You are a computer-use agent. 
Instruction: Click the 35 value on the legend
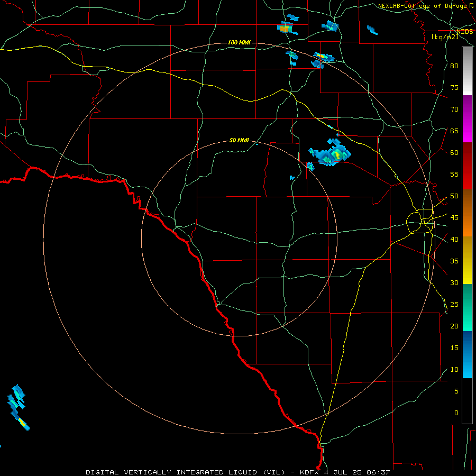click(454, 261)
